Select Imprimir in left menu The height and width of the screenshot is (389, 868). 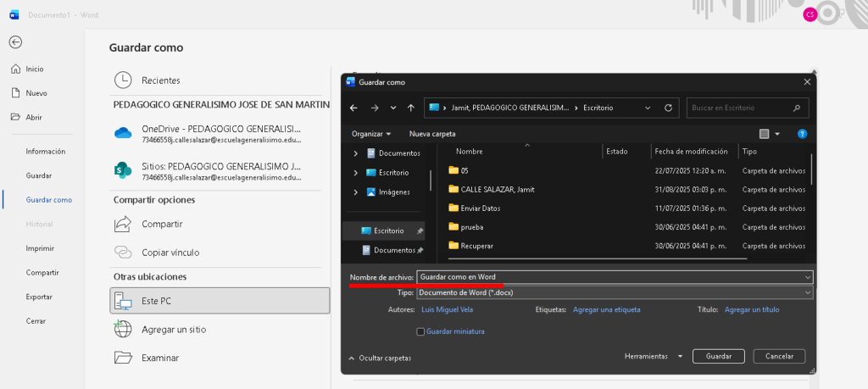point(40,248)
